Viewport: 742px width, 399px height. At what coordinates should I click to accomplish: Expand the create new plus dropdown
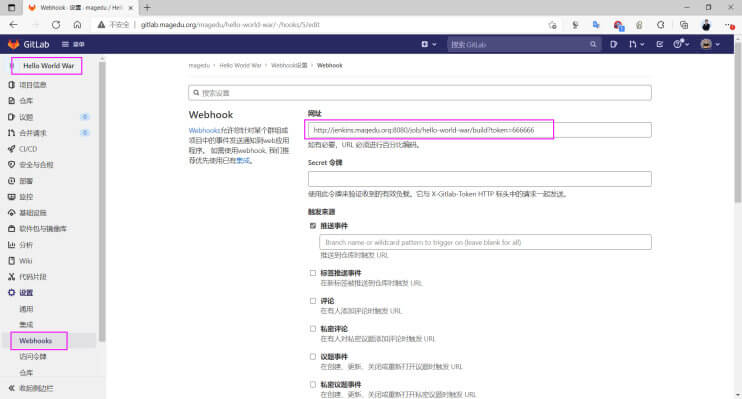pos(429,44)
